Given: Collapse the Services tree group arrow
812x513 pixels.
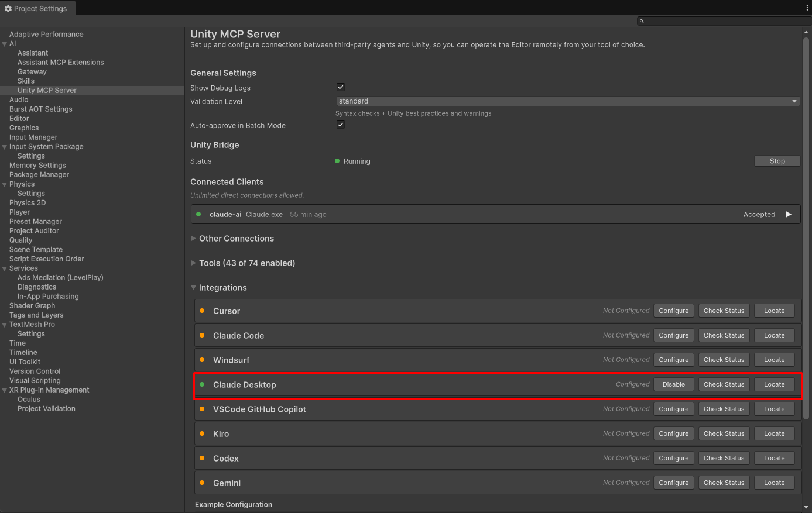Looking at the screenshot, I should click(x=5, y=268).
